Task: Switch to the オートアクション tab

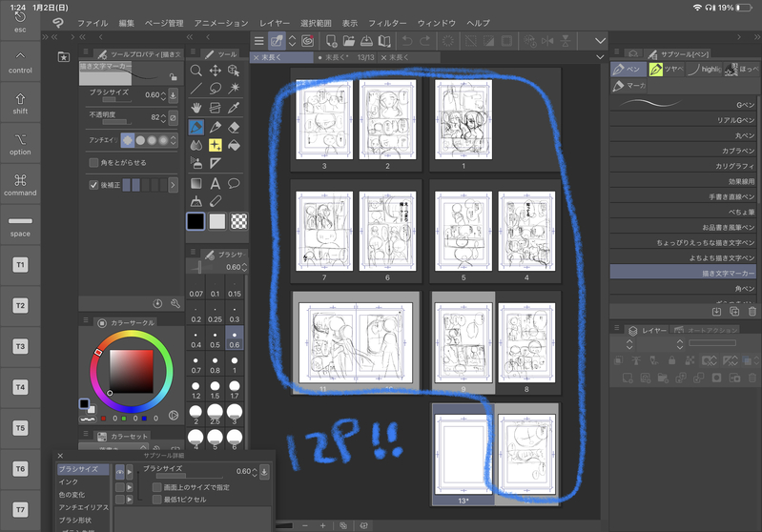Action: point(706,331)
